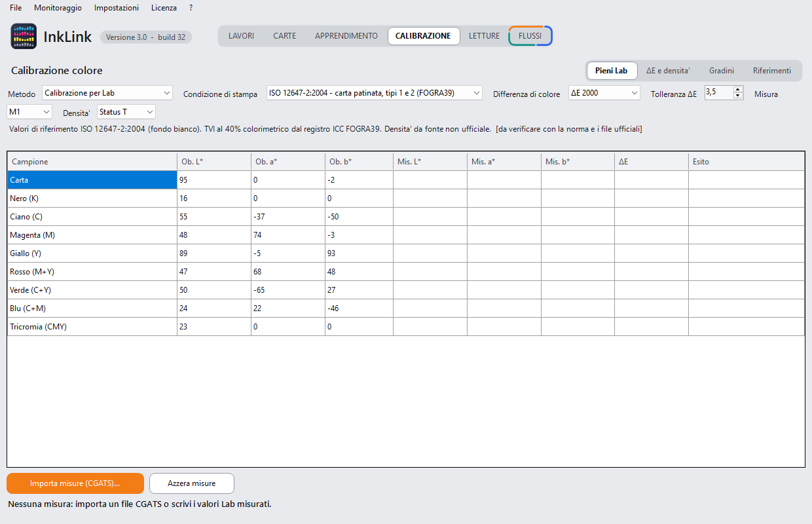
Task: Select the Pieni Lab view
Action: point(612,71)
